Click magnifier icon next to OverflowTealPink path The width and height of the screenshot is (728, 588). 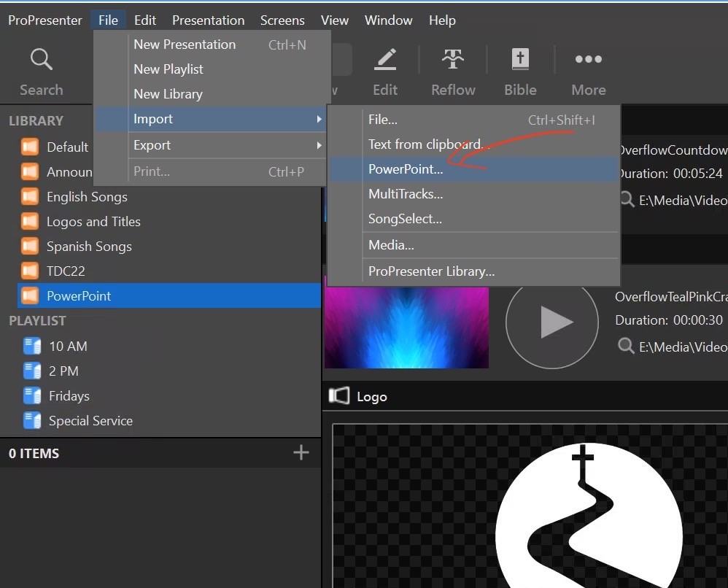[626, 346]
